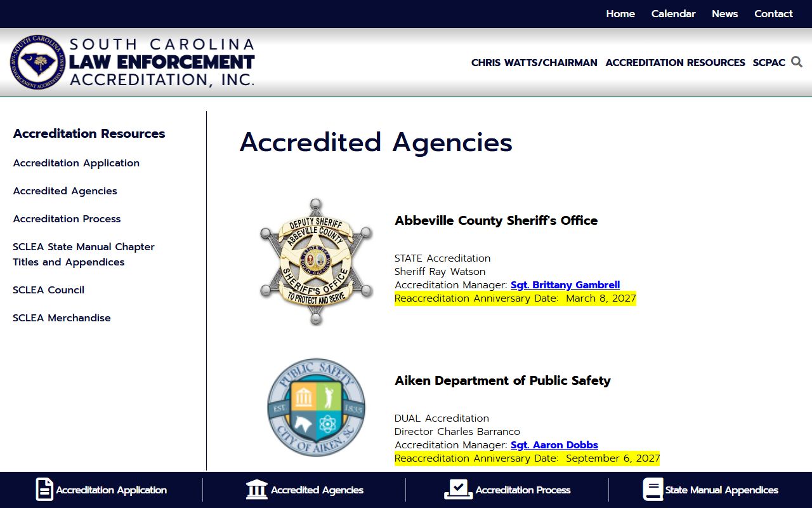Click the State Manual Appendices book icon

pos(653,490)
